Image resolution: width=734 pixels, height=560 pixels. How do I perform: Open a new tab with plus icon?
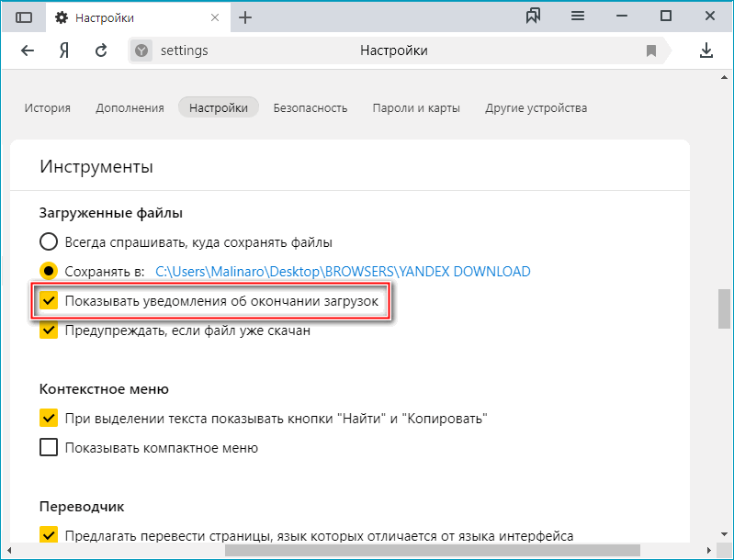[245, 17]
